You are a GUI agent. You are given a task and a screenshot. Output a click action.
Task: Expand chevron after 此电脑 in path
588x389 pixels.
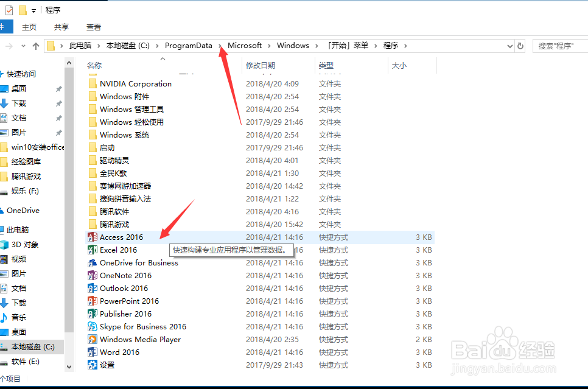(99, 46)
